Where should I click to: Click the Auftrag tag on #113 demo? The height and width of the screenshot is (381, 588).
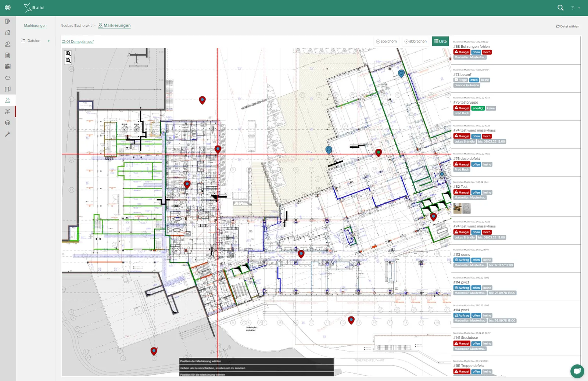pos(462,260)
